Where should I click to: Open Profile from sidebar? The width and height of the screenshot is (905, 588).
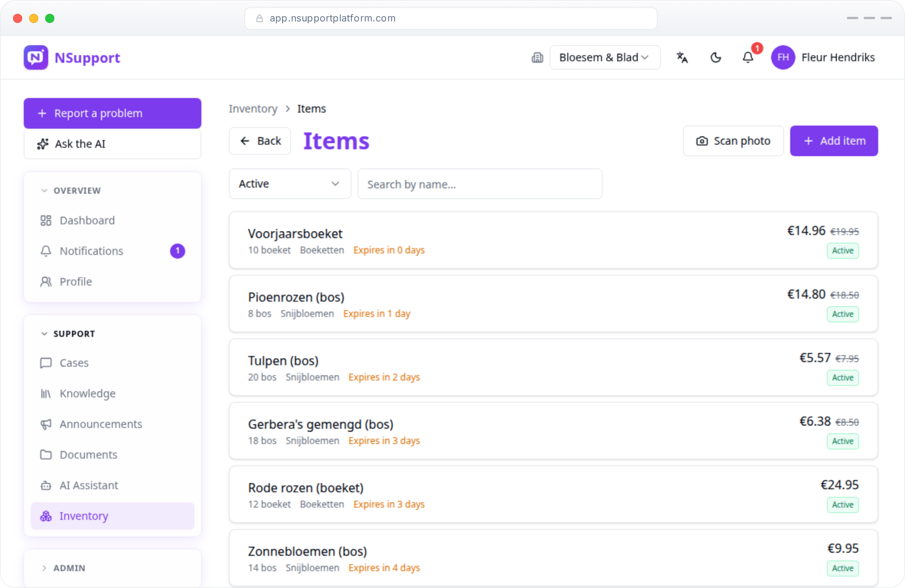point(112,282)
